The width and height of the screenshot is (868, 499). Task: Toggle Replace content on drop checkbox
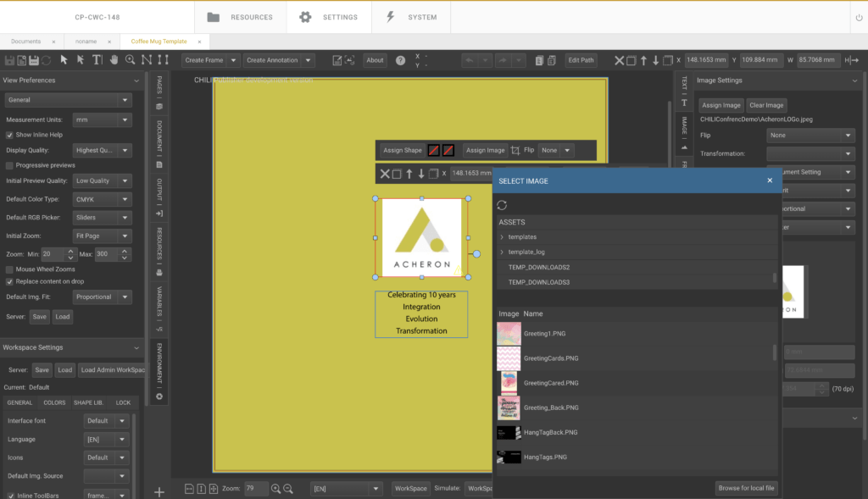tap(9, 281)
